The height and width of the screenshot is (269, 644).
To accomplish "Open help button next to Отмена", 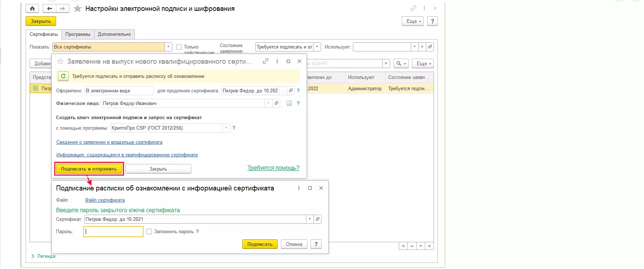I will 316,244.
